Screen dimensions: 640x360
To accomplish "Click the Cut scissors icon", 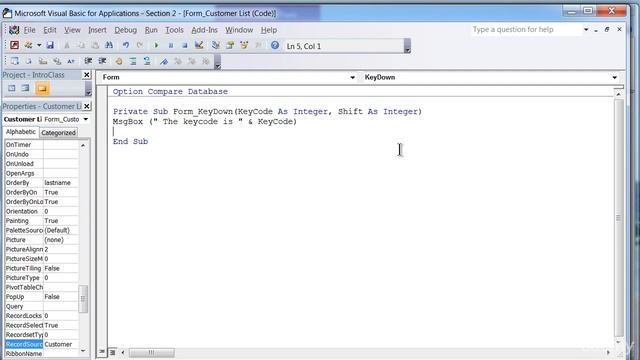I will [67, 45].
